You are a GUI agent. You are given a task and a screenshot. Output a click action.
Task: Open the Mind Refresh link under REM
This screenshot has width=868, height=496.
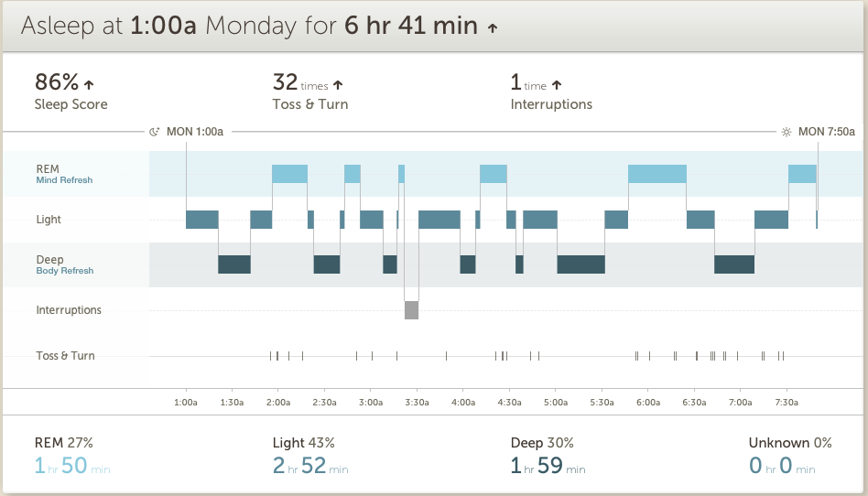point(64,180)
